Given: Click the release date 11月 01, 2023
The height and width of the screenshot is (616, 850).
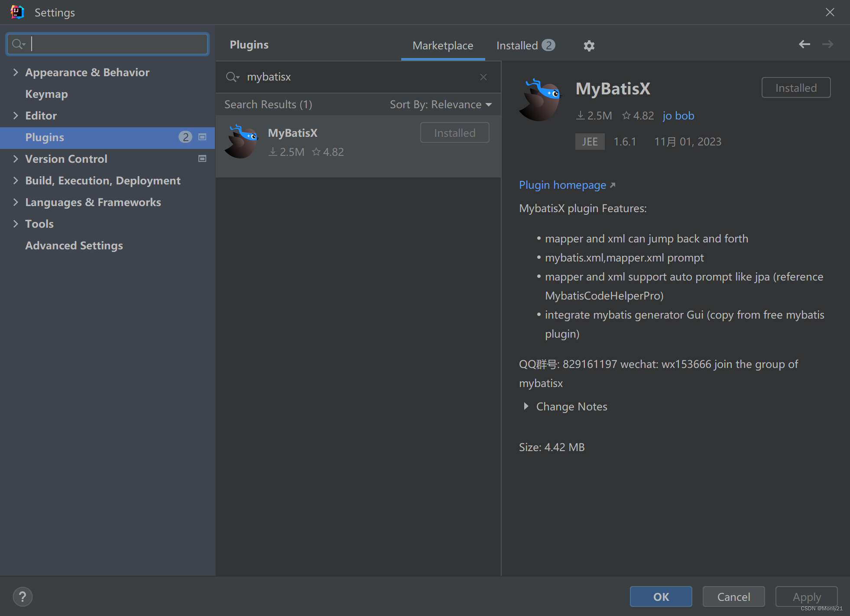Looking at the screenshot, I should click(x=688, y=142).
